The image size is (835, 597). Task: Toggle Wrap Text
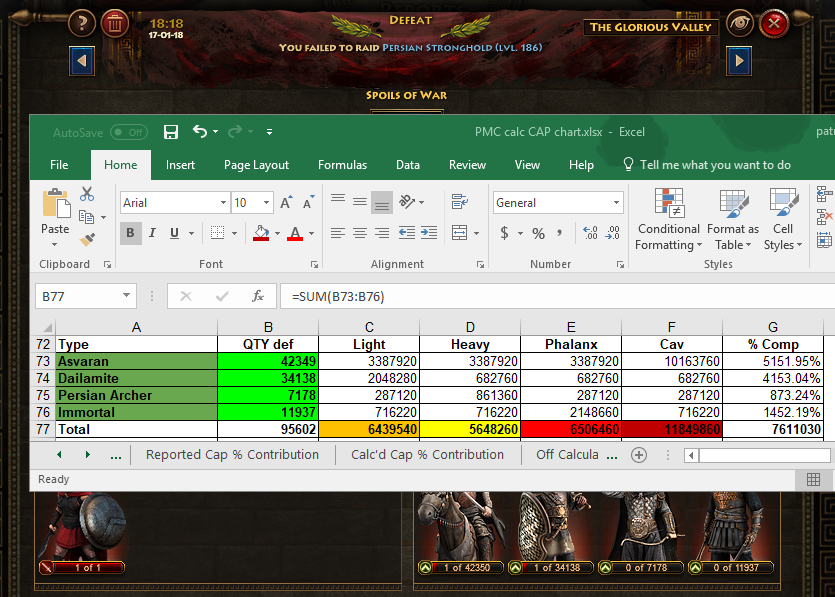tap(460, 202)
